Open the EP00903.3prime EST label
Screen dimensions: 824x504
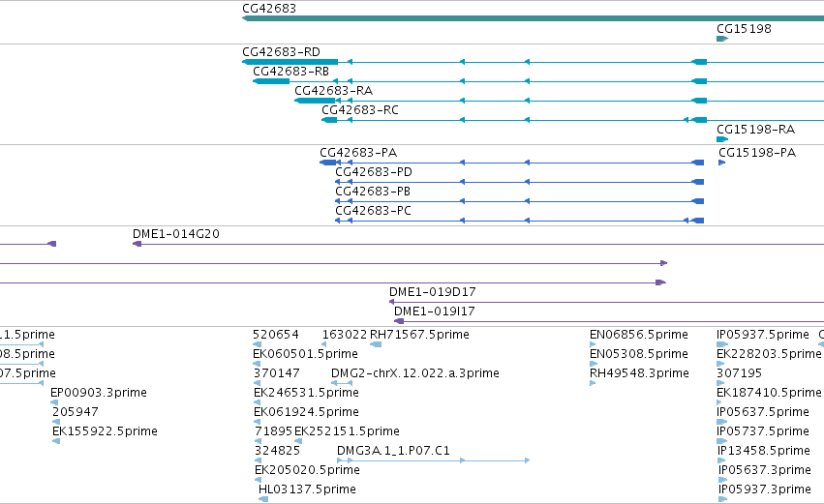[x=99, y=393]
